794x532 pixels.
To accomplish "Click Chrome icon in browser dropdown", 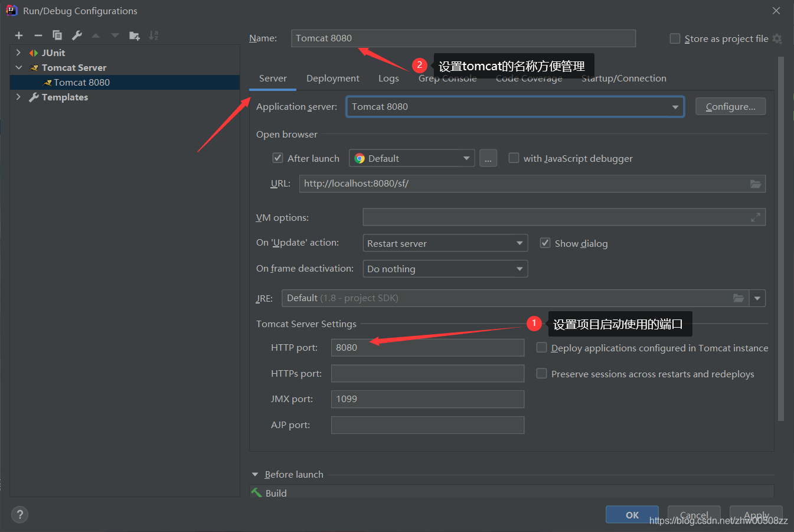I will coord(360,158).
